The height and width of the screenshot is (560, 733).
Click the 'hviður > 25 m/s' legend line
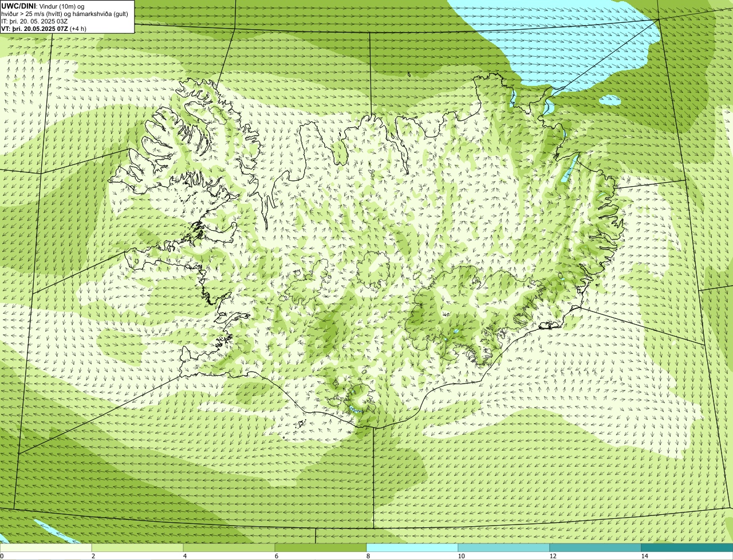coord(65,14)
